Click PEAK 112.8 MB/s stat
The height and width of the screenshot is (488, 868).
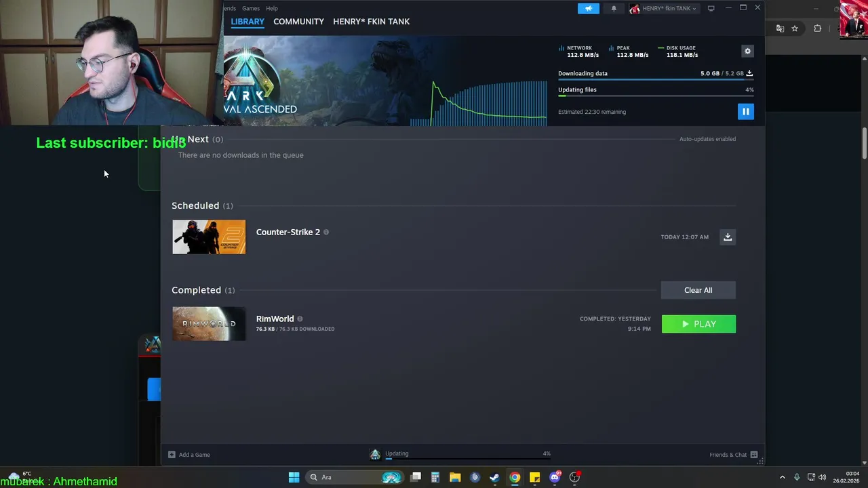pos(629,52)
